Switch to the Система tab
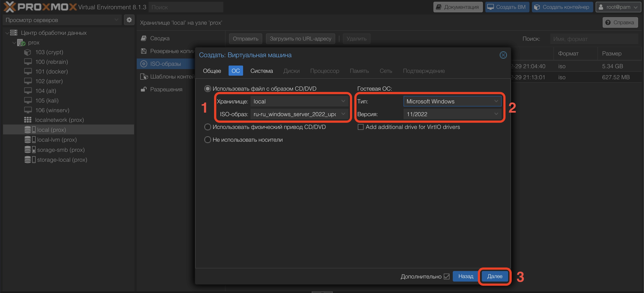 click(x=262, y=71)
